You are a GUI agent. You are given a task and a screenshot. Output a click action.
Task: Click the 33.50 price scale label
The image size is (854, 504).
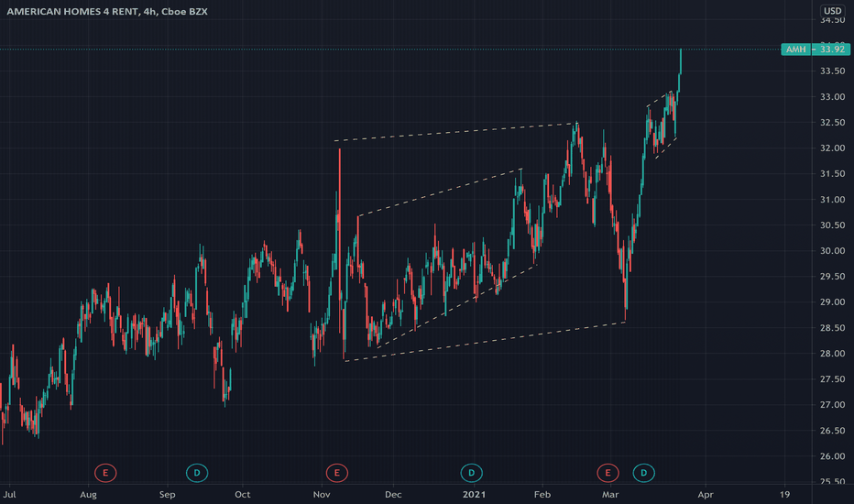click(833, 71)
